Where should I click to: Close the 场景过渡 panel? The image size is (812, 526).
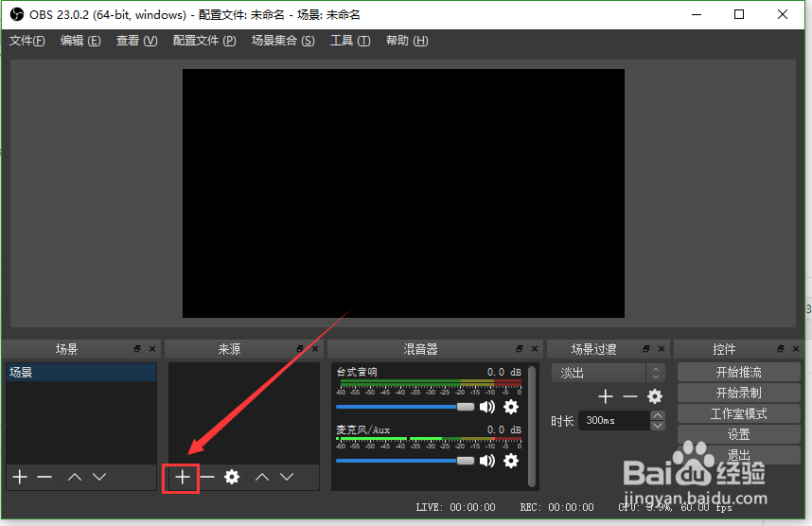(662, 349)
